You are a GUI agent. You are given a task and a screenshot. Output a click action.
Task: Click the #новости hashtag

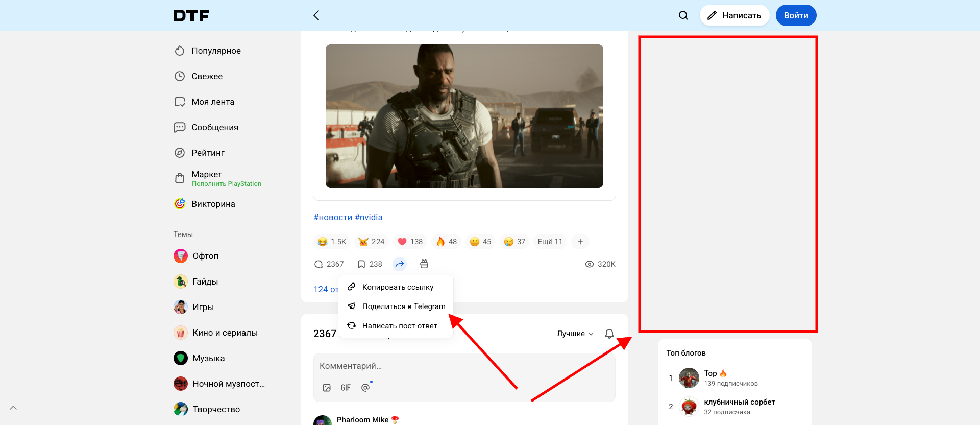coord(333,217)
